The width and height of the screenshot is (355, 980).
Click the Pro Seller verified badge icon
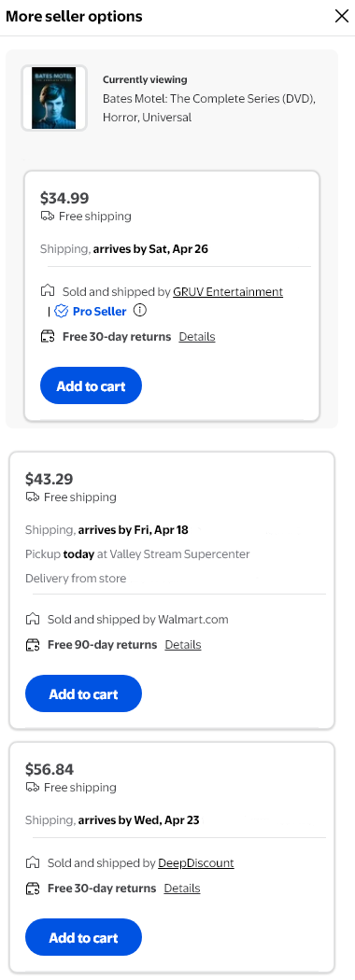coord(61,311)
